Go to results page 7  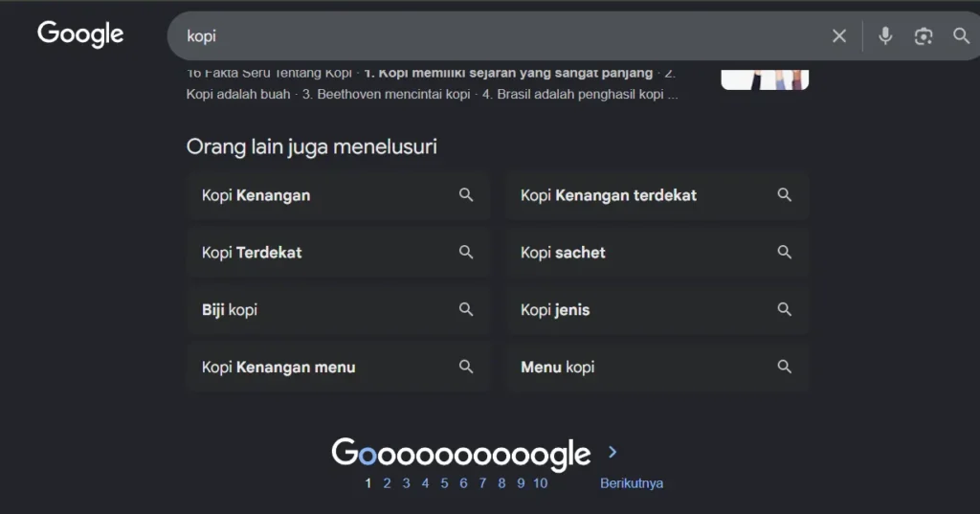(482, 483)
